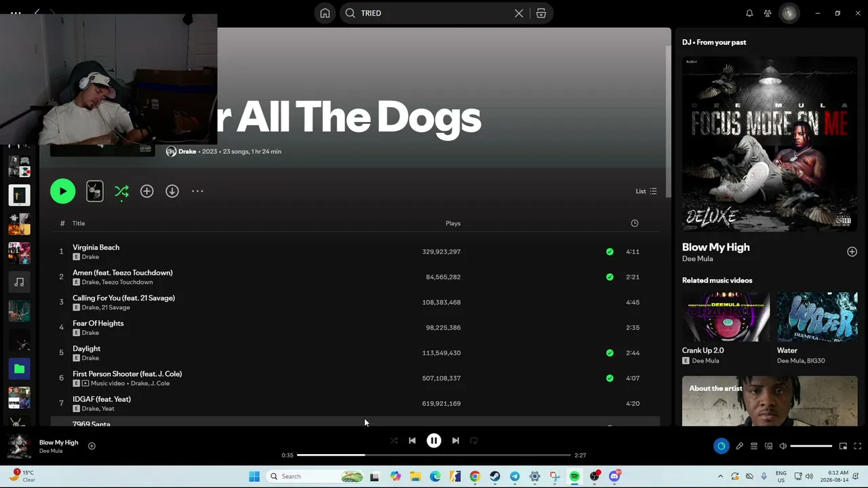
Task: Toggle saved check for Daylight
Action: point(610,352)
